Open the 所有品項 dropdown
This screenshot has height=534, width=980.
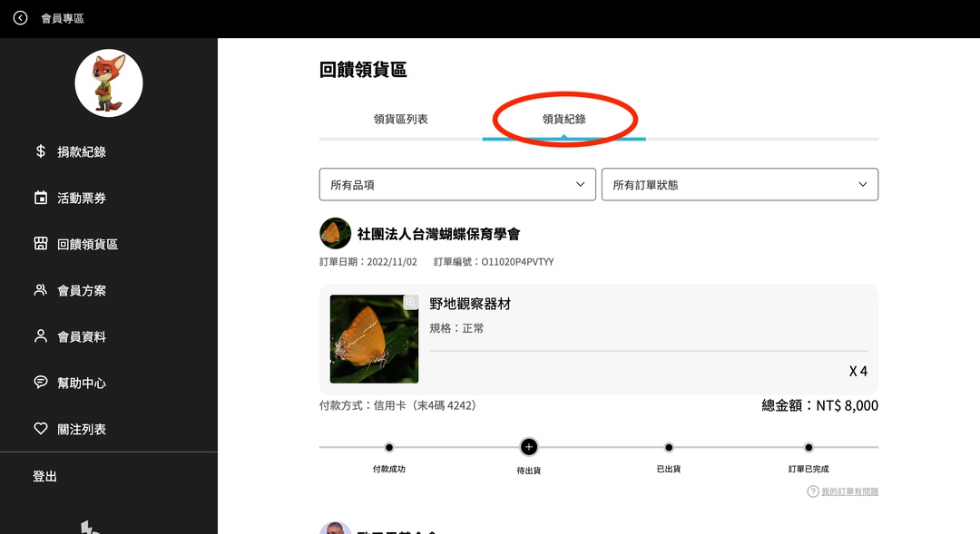457,184
